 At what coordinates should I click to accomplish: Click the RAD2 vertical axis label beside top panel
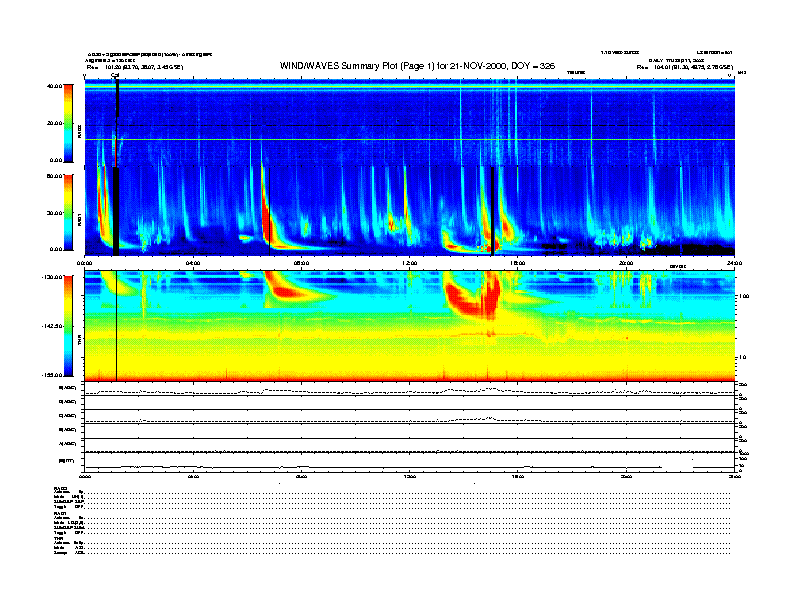[x=79, y=131]
